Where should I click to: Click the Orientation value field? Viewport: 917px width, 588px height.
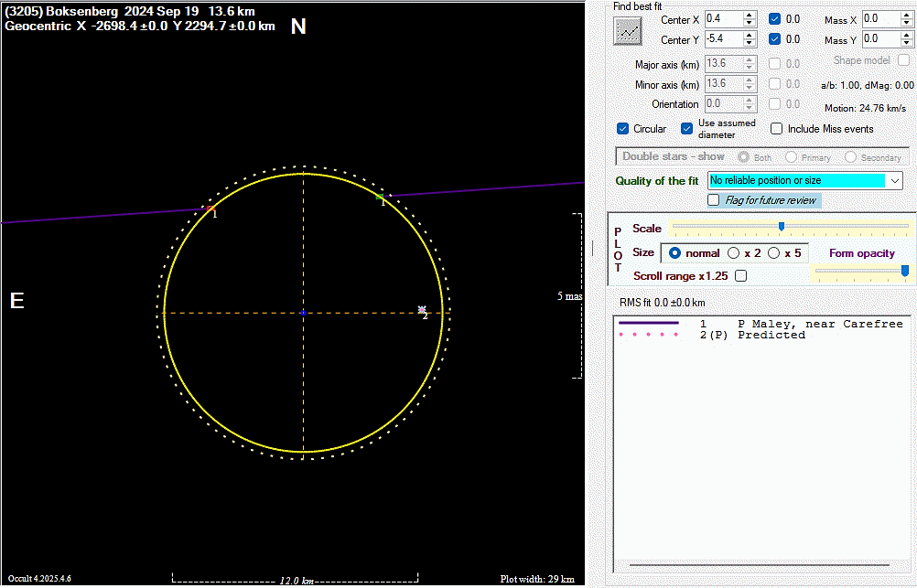[x=723, y=104]
